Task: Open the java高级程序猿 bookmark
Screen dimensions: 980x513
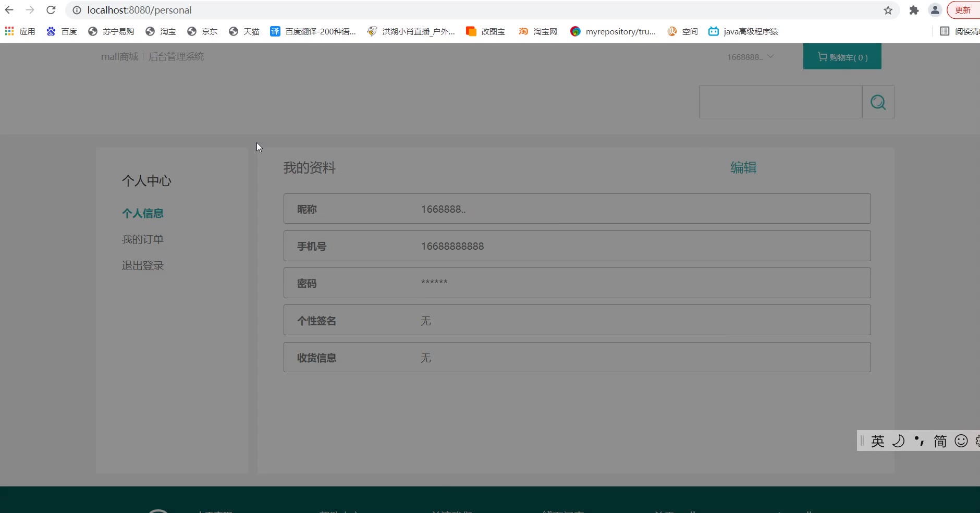Action: [743, 31]
